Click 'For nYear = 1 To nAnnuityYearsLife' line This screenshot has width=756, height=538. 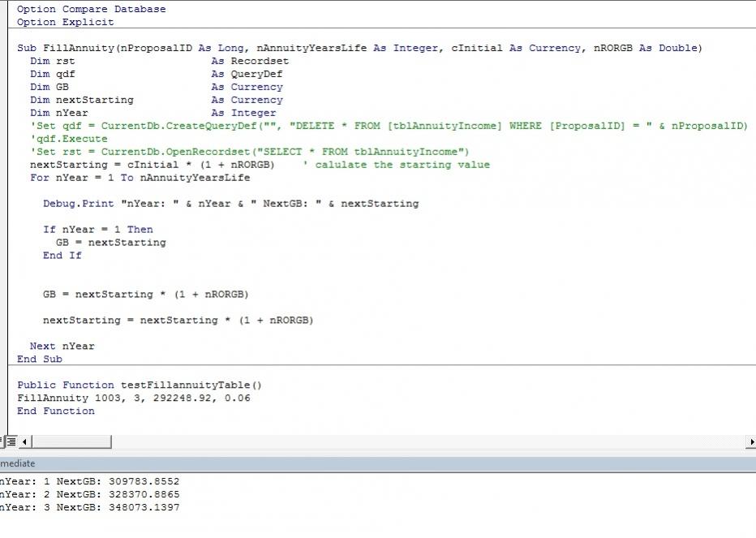[x=140, y=178]
